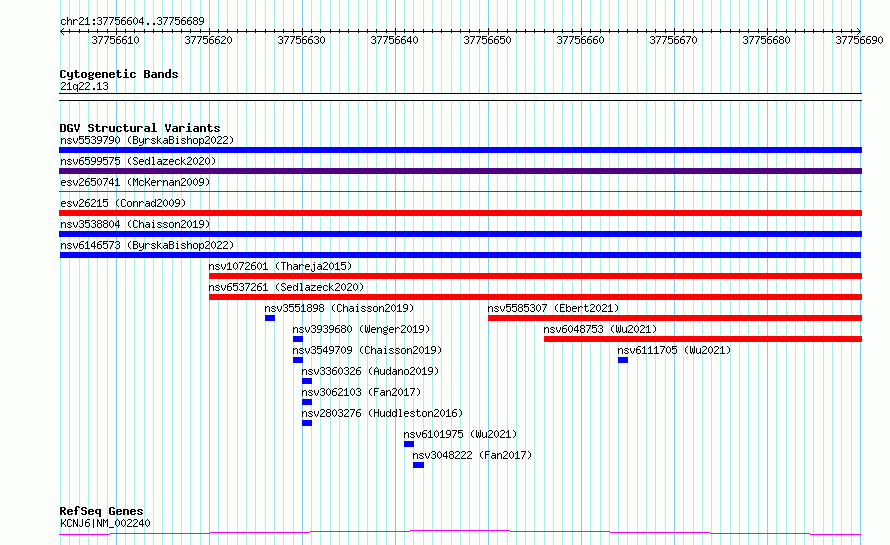Open the nsv6048753 (Wu2021) label
The width and height of the screenshot is (890, 545).
600,329
